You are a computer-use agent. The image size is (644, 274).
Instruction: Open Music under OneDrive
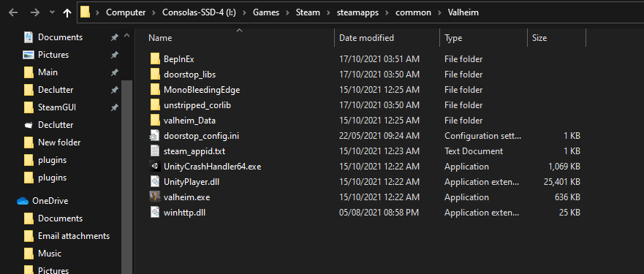(x=50, y=254)
